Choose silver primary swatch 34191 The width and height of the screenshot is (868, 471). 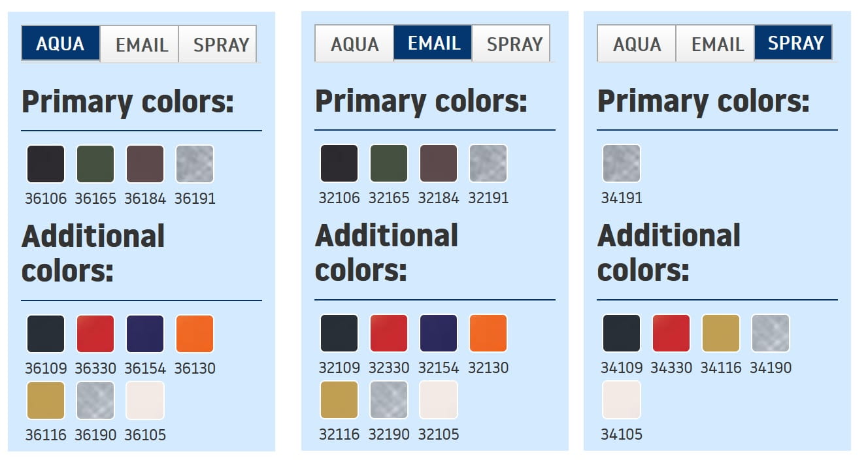coord(622,163)
